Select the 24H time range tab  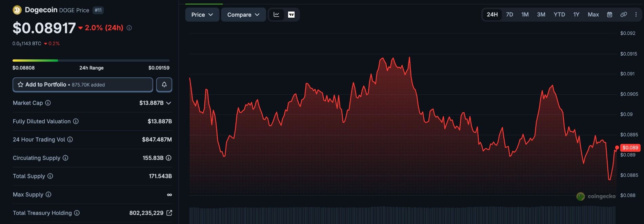[492, 15]
